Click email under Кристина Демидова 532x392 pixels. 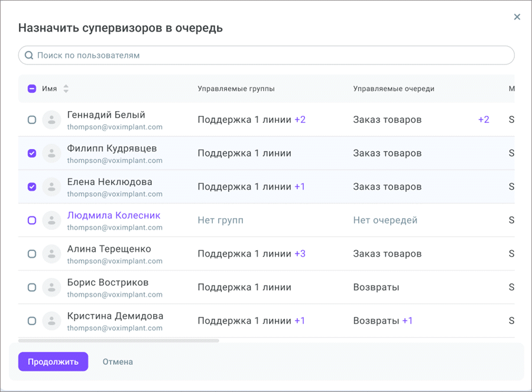click(x=115, y=328)
